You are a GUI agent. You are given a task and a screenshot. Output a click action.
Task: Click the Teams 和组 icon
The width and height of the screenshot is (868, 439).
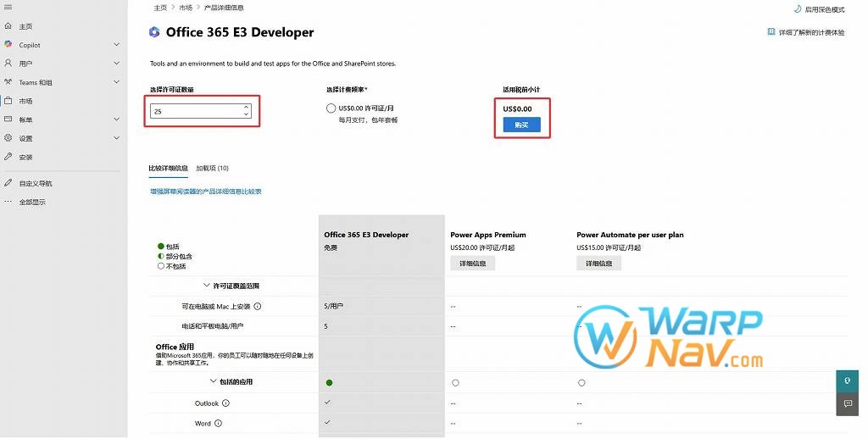(x=8, y=82)
